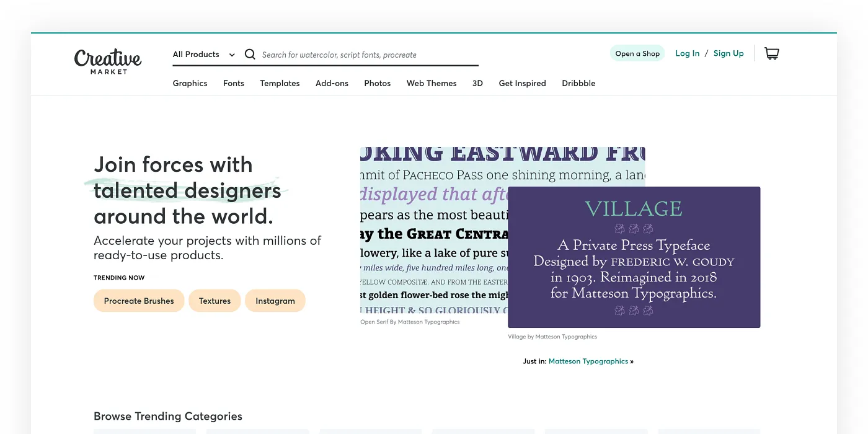This screenshot has height=434, width=868.
Task: Open the Templates category menu
Action: pyautogui.click(x=280, y=83)
